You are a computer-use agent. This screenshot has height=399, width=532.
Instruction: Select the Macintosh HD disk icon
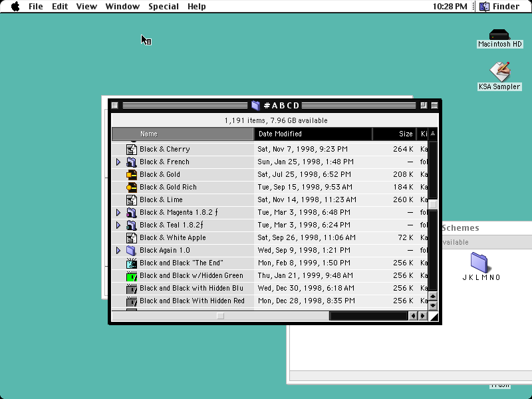click(499, 35)
